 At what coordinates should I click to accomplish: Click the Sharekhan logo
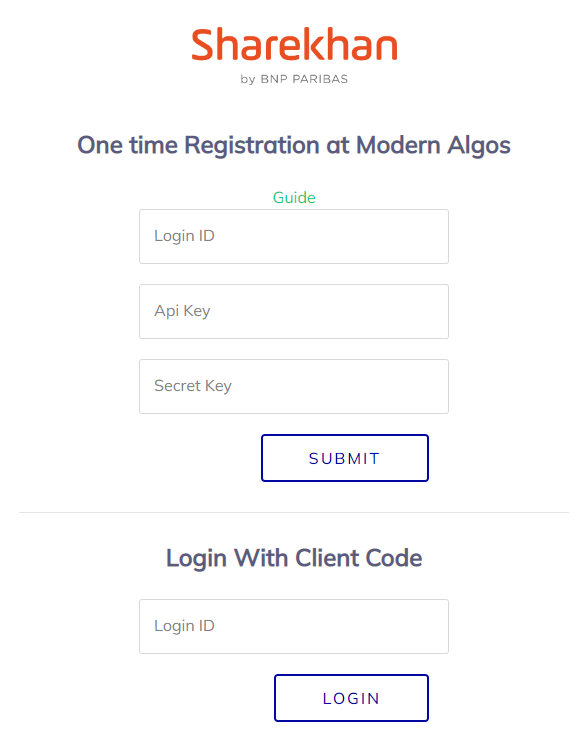coord(294,56)
